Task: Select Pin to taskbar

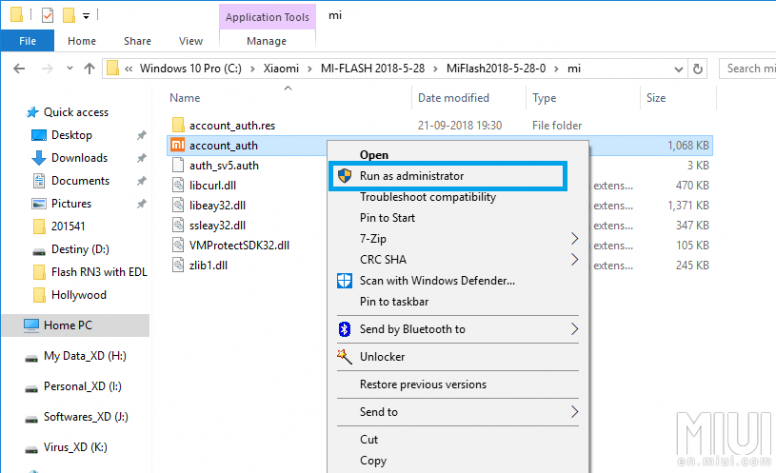Action: pyautogui.click(x=394, y=301)
